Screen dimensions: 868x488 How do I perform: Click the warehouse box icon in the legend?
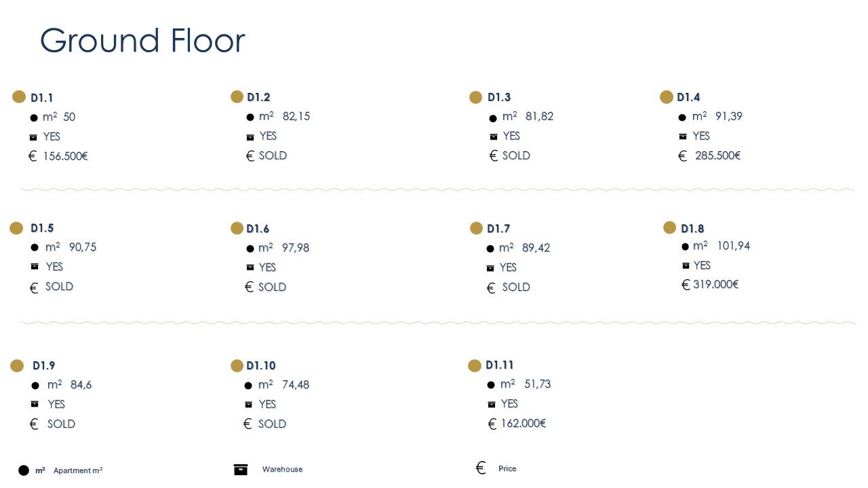pos(241,469)
